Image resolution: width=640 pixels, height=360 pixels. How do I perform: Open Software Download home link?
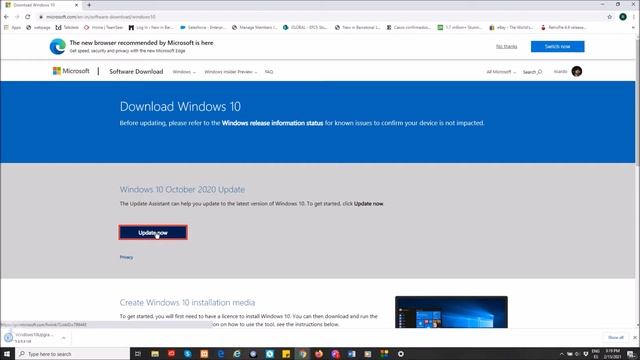[x=136, y=71]
